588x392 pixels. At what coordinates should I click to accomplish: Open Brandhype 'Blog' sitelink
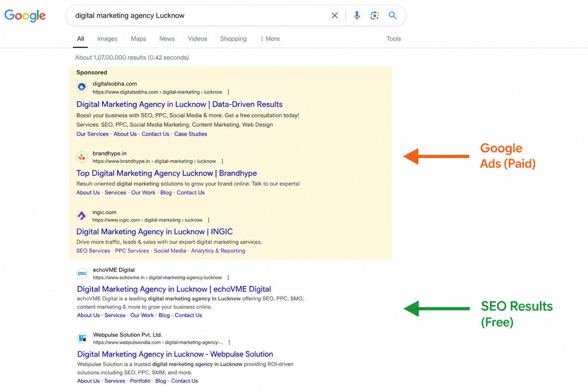(x=166, y=193)
